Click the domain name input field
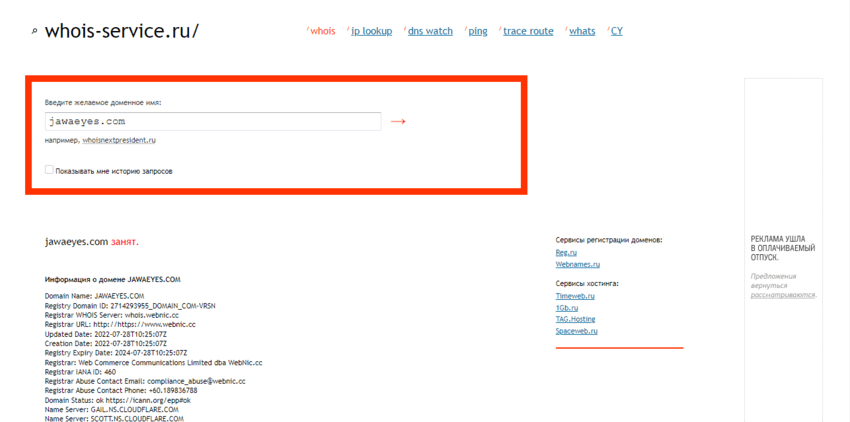This screenshot has width=850, height=422. (x=213, y=121)
